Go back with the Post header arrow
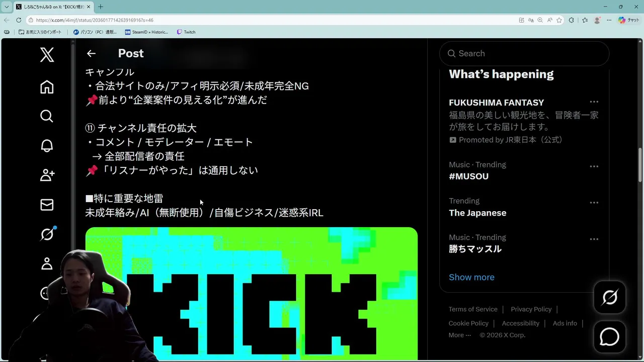 tap(91, 53)
